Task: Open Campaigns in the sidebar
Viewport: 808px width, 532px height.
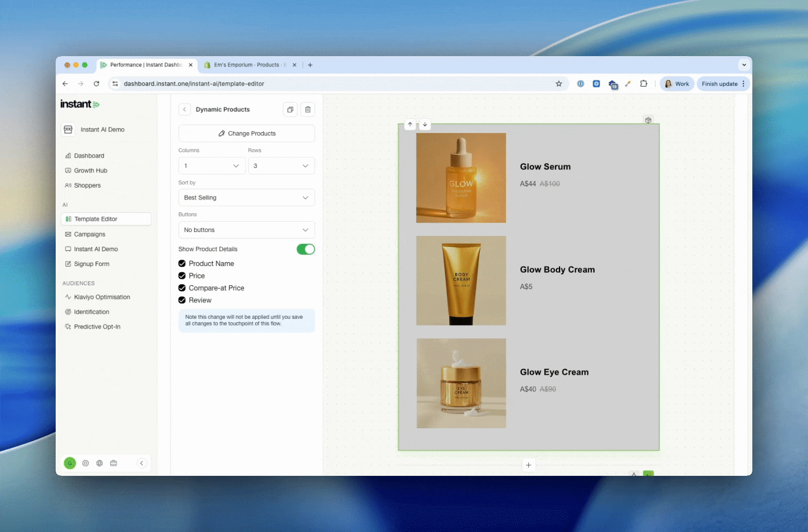Action: (x=90, y=234)
